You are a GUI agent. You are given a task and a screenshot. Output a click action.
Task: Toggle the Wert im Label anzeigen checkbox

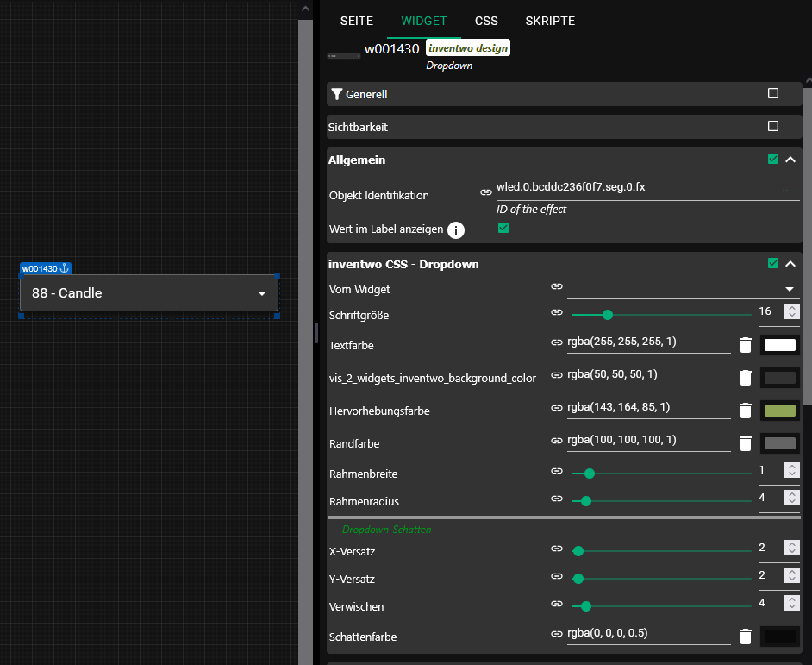503,228
